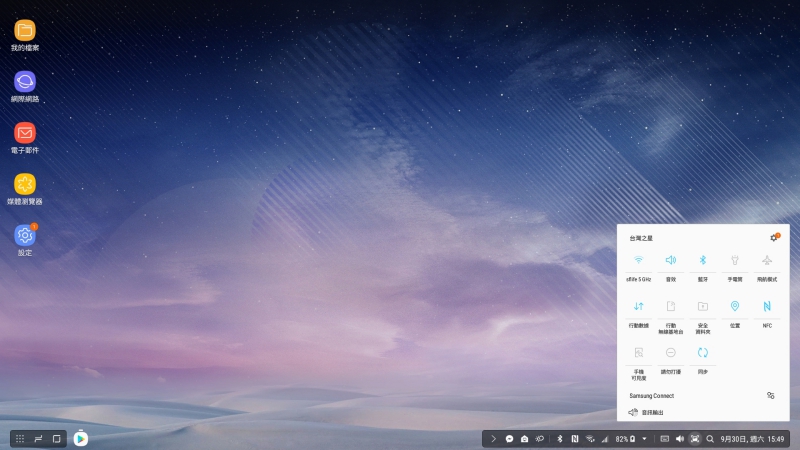This screenshot has height=450, width=800.
Task: Open the search magnifier in taskbar
Action: (x=710, y=439)
